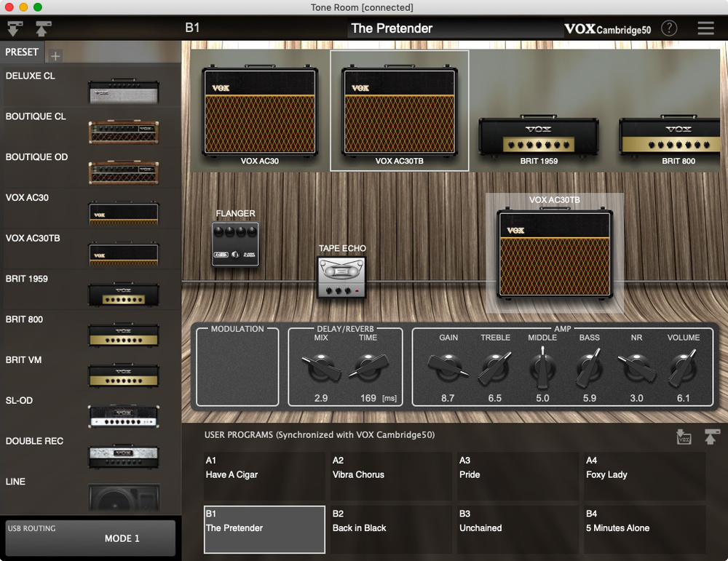Choose the VOX AC30TB amp in the top shelf
The image size is (728, 561).
399,111
